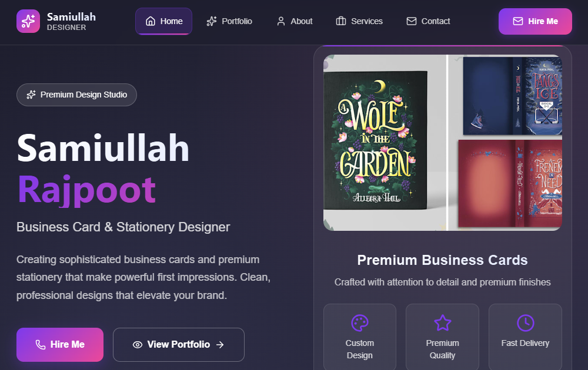
Task: Click the palette icon above Custom Design
Action: (359, 322)
